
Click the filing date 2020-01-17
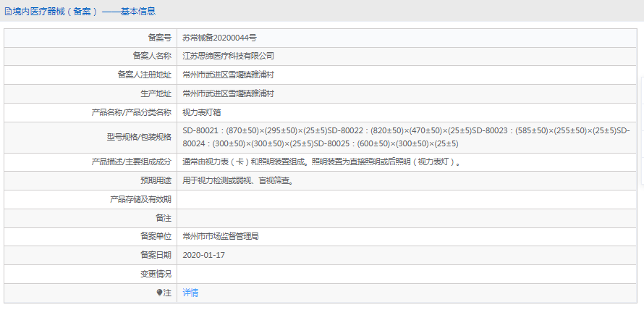[x=204, y=255]
